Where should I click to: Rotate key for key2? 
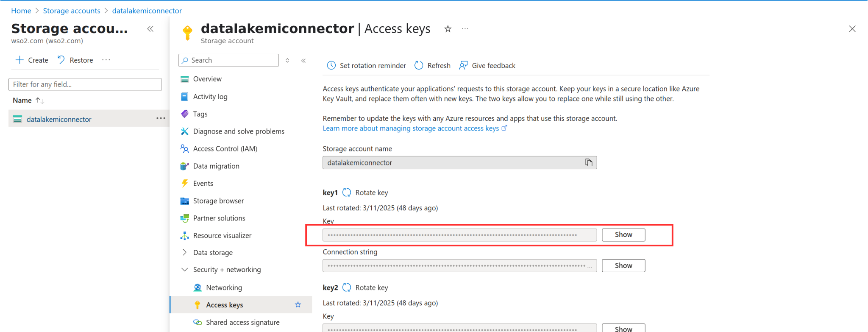365,287
